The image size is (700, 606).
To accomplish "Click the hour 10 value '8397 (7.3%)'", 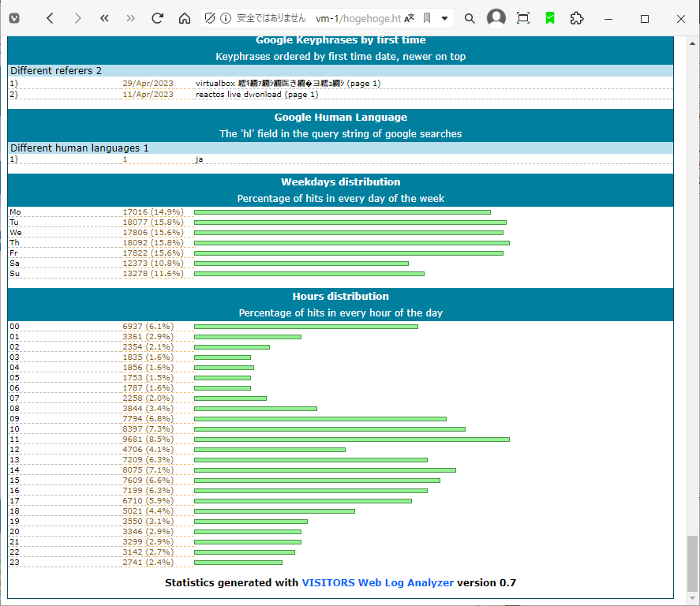I will pyautogui.click(x=148, y=429).
